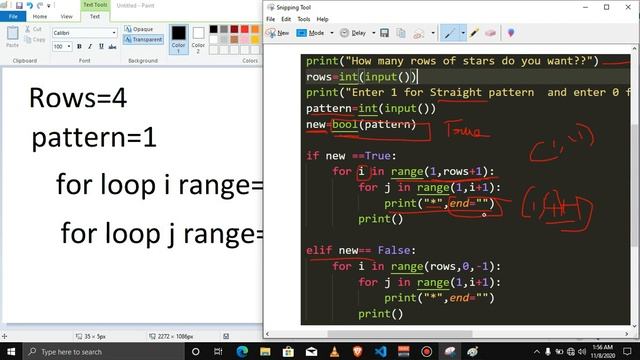Open the Customize Quick Access Toolbar arrow in Paint
Screen dimensions: 640x360
pyautogui.click(x=49, y=6)
